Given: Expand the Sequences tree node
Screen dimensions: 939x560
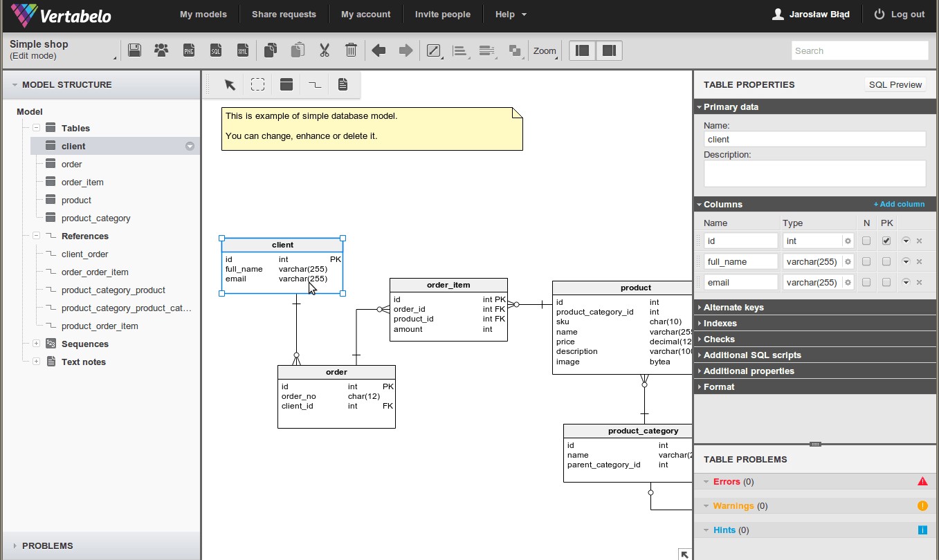Looking at the screenshot, I should pos(36,344).
